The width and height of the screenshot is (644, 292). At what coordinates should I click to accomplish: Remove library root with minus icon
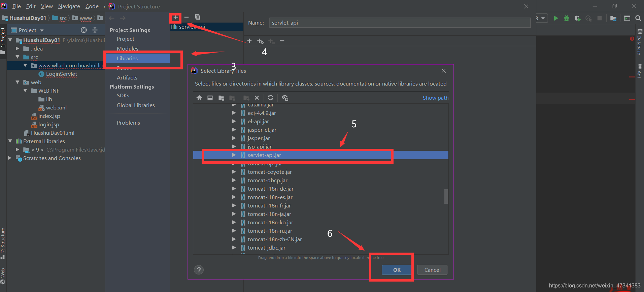282,41
